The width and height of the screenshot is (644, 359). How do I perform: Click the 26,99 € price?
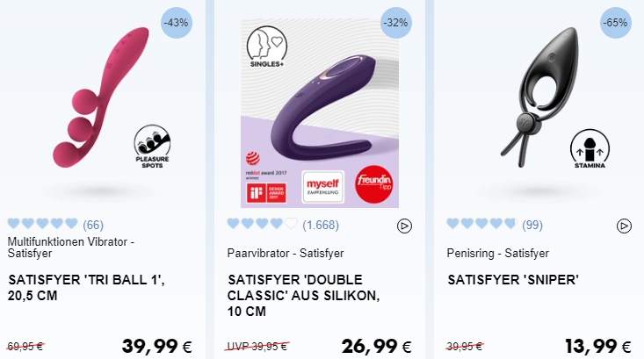[376, 347]
